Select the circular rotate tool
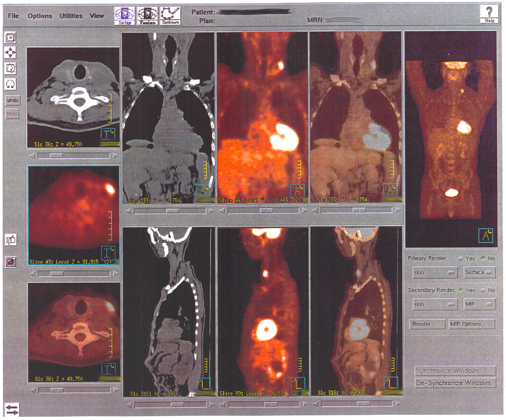Viewport: 506px width, 420px height. [10, 84]
